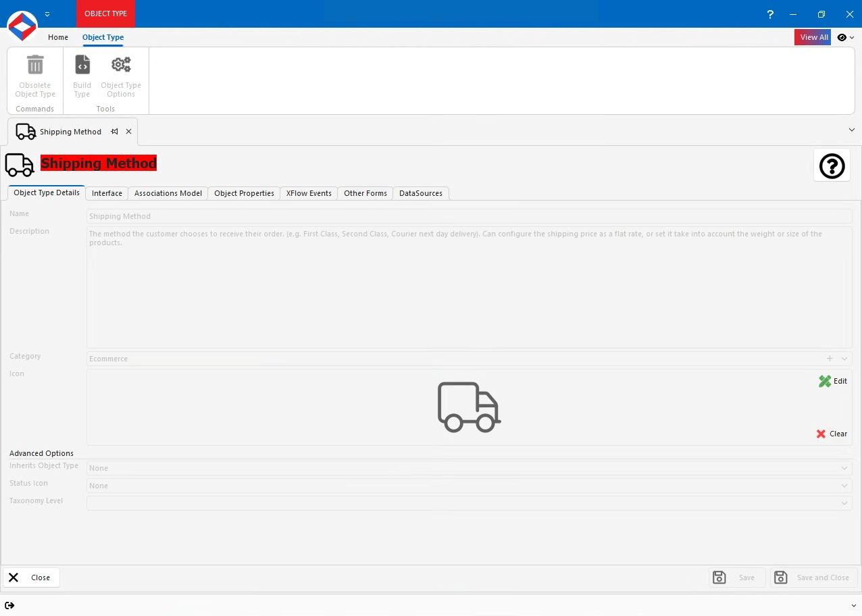Open the Inherits Object Type dropdown
The width and height of the screenshot is (862, 616).
click(844, 468)
